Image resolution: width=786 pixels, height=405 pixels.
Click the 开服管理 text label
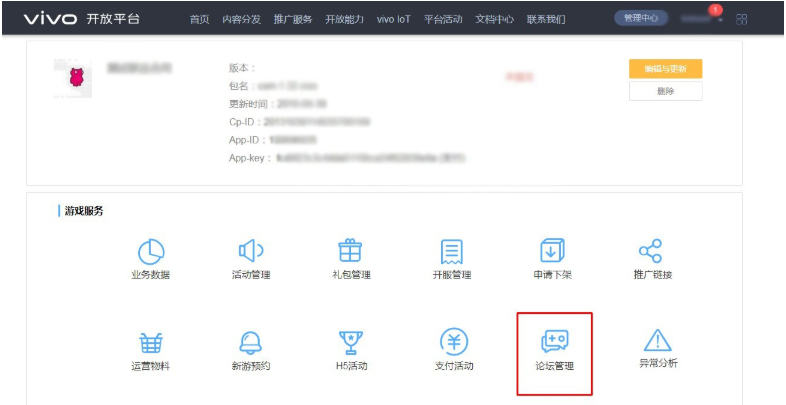(452, 275)
